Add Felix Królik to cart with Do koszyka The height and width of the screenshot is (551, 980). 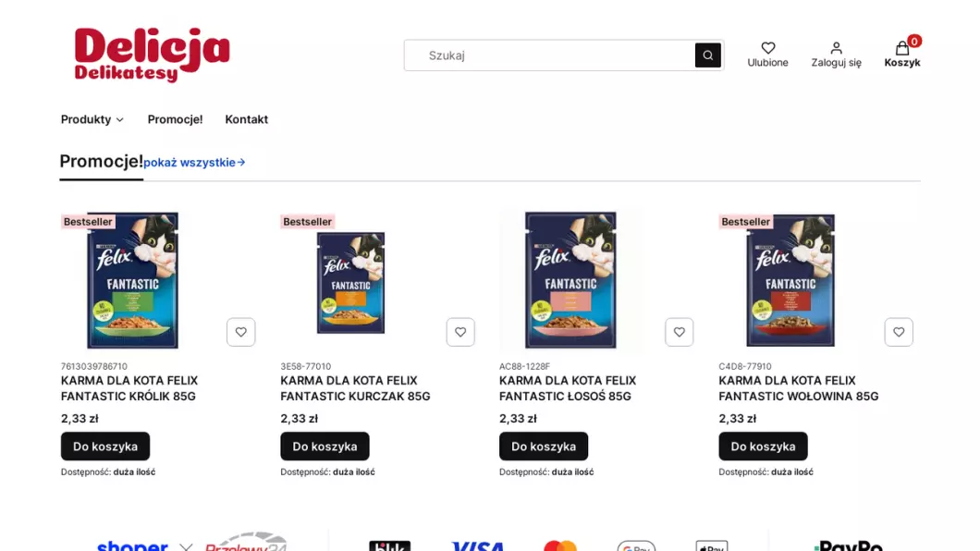105,446
